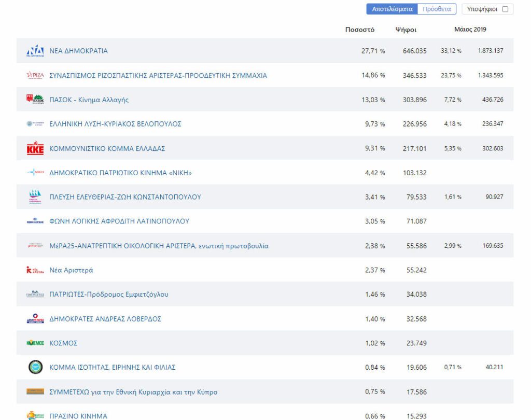This screenshot has height=420, width=531.
Task: Open the Νέα Αριστερά party link
Action: click(71, 270)
